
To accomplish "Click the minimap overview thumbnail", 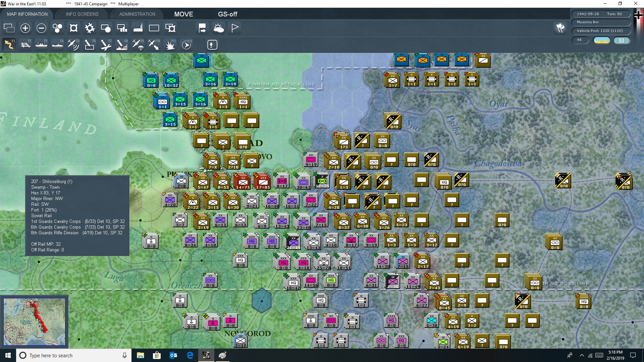I will pyautogui.click(x=35, y=322).
